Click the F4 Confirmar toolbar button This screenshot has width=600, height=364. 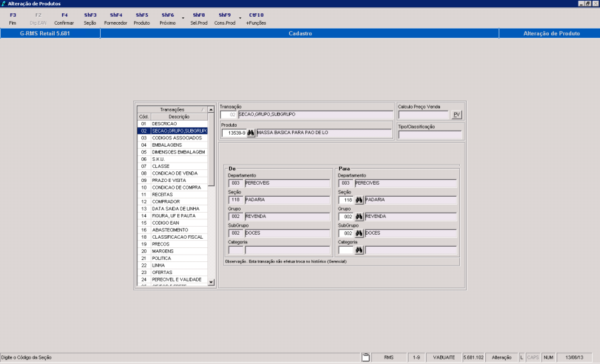coord(64,19)
